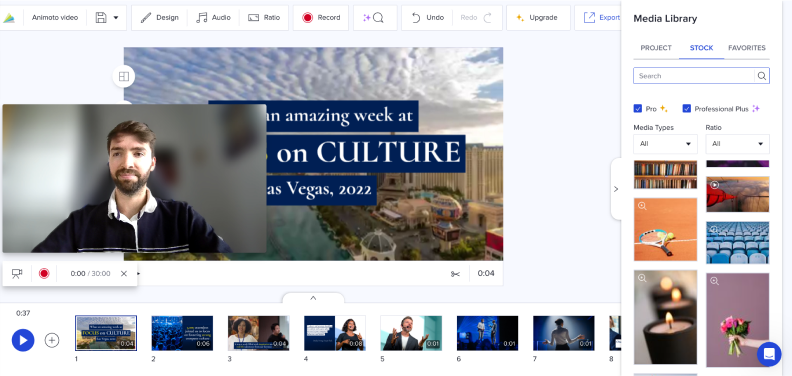Screen dimensions: 792x376
Task: Select the red sunset stock video
Action: click(737, 195)
